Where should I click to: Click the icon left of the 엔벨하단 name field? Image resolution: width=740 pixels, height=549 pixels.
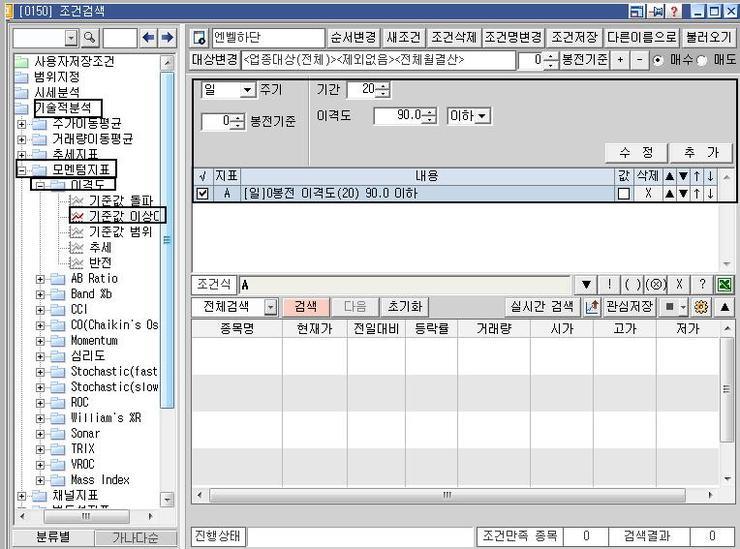click(x=199, y=38)
